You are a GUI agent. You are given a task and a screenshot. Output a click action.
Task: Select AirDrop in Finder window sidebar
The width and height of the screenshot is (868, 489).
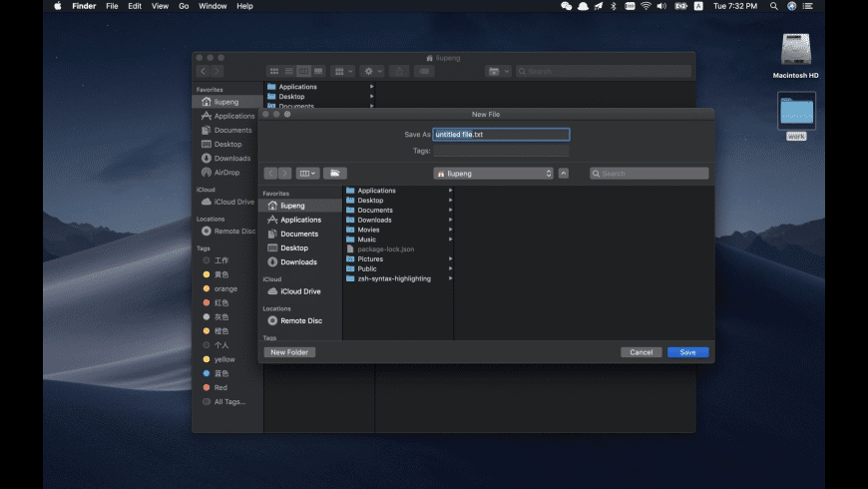click(228, 173)
